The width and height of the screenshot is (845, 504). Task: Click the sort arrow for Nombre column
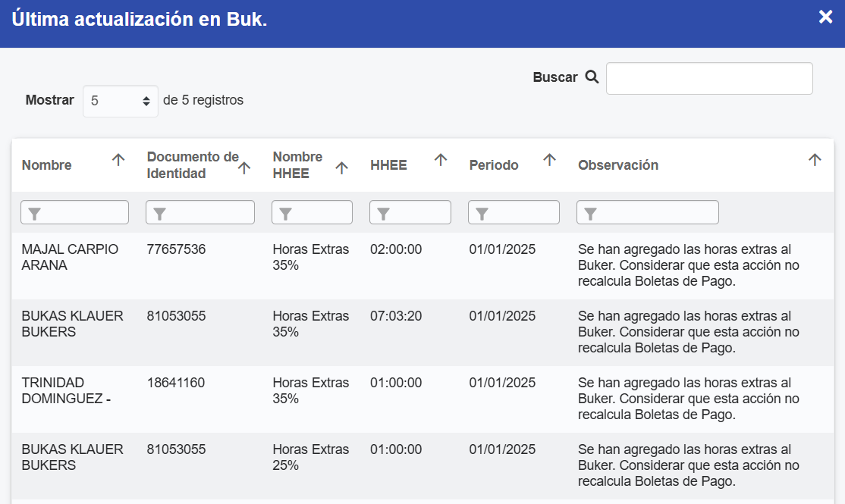118,160
